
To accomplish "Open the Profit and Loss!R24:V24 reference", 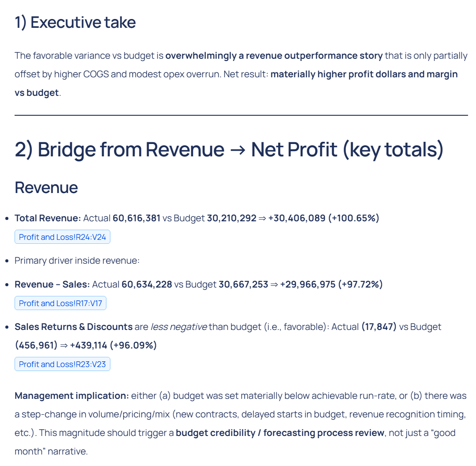I will click(x=62, y=237).
